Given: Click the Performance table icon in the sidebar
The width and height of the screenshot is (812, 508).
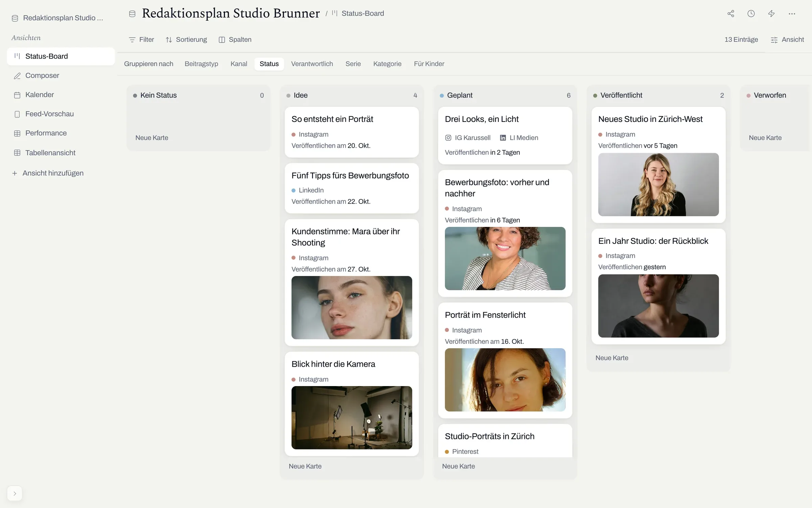Looking at the screenshot, I should [x=17, y=133].
